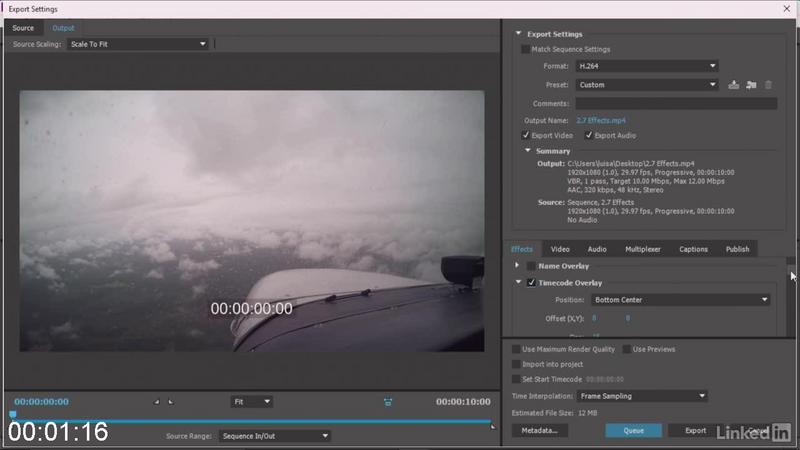Click the current timecode 00:00:00:00 display

(41, 402)
